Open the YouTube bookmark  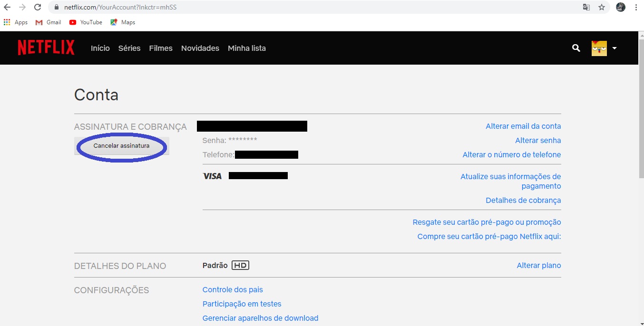point(86,22)
